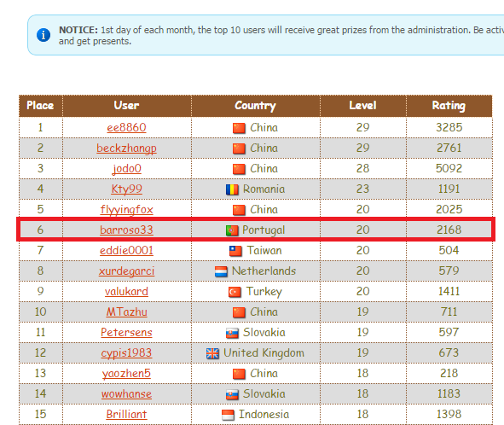Image resolution: width=504 pixels, height=425 pixels.
Task: Click the rating value 3285
Action: (x=449, y=128)
